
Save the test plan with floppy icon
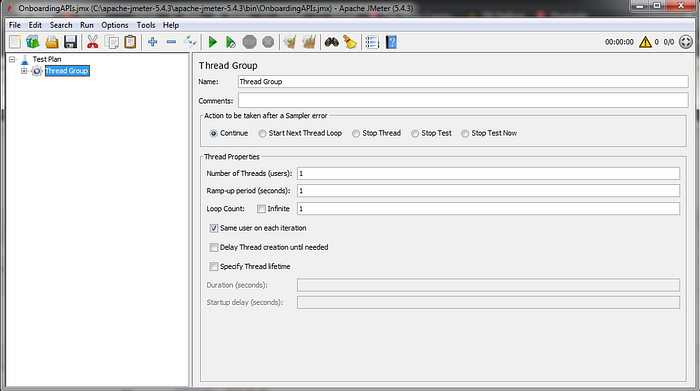coord(71,42)
